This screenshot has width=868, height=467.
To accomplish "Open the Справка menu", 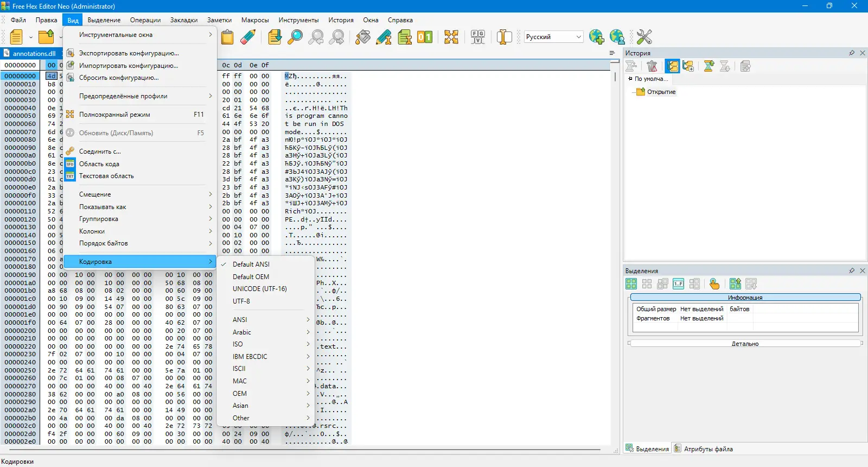I will coord(400,20).
